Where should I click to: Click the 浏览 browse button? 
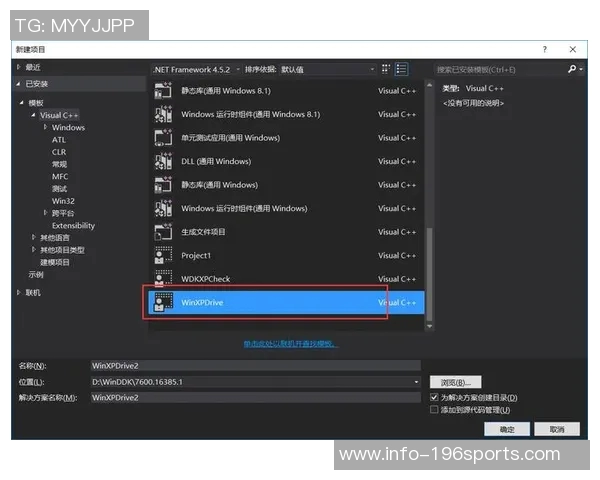[456, 382]
